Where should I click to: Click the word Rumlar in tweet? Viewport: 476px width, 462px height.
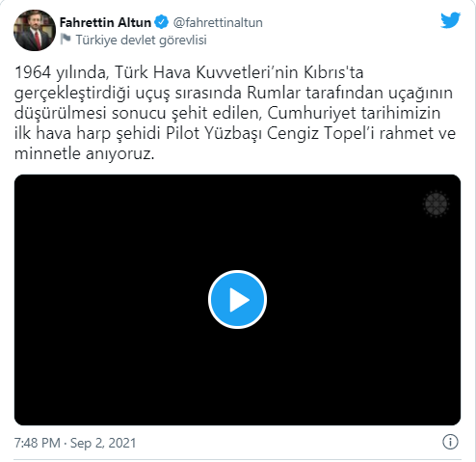coord(274,93)
